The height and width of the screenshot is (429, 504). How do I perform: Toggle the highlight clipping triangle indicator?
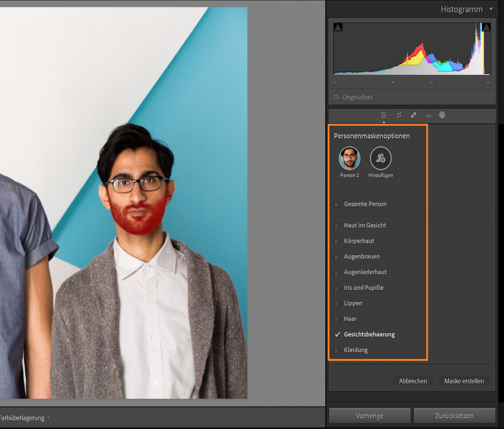click(x=486, y=27)
